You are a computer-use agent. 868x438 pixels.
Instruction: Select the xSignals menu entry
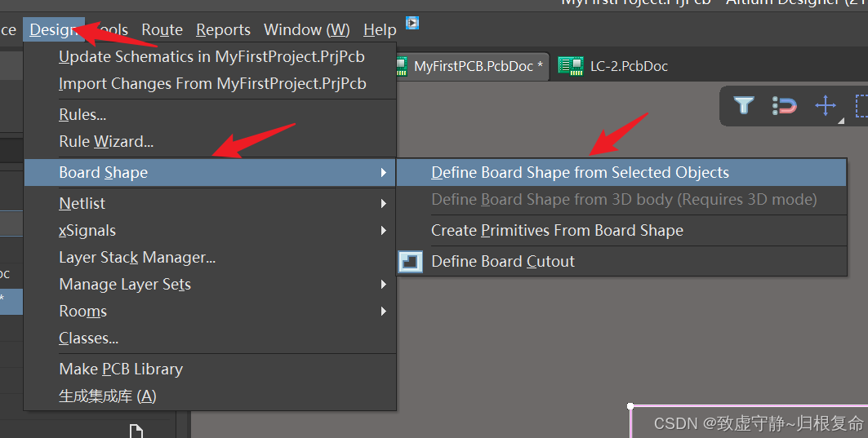coord(211,231)
